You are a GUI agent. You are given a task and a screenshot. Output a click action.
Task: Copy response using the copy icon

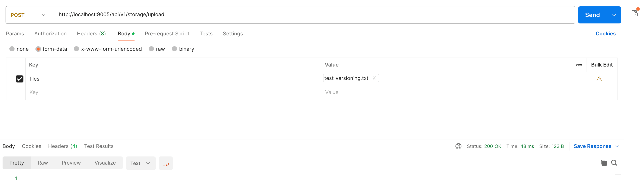pyautogui.click(x=603, y=163)
